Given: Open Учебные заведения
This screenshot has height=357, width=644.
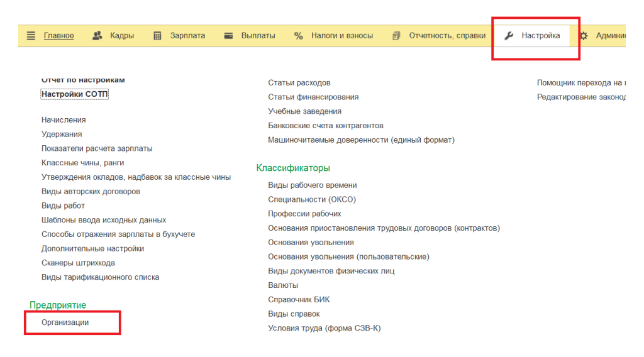Looking at the screenshot, I should 305,111.
